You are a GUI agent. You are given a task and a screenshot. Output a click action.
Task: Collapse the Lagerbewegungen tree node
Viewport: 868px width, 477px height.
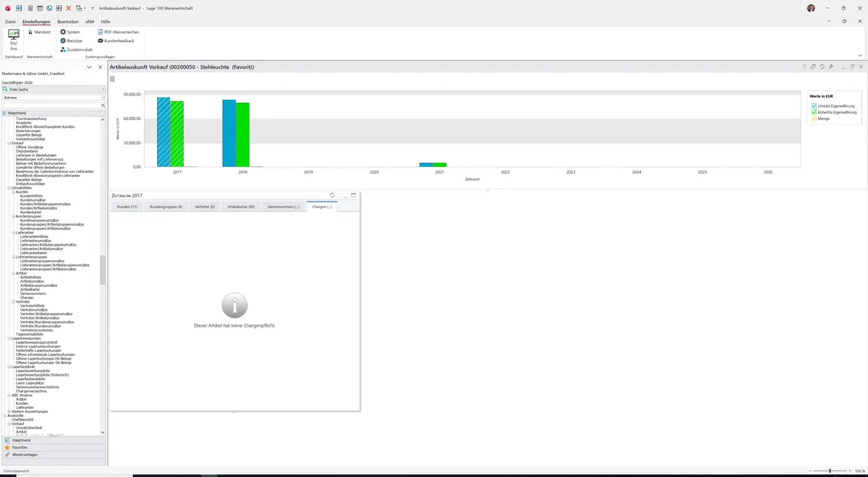9,338
